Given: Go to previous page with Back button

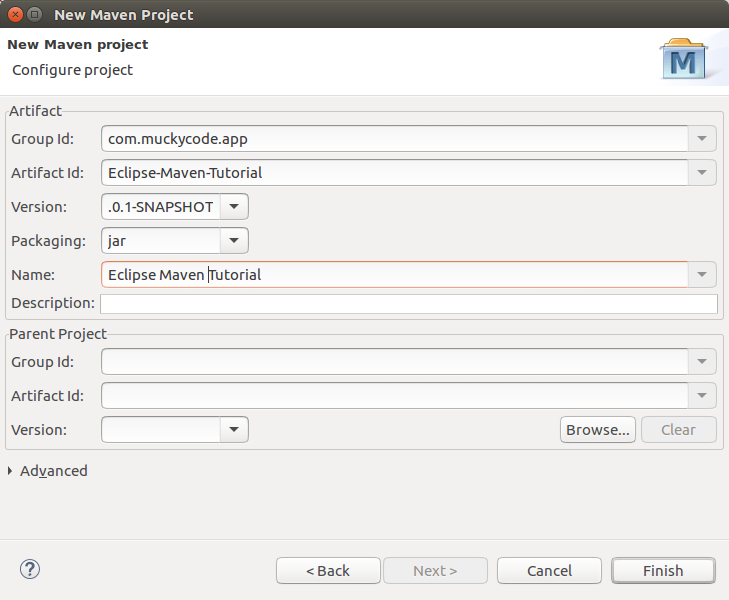Looking at the screenshot, I should (x=328, y=570).
